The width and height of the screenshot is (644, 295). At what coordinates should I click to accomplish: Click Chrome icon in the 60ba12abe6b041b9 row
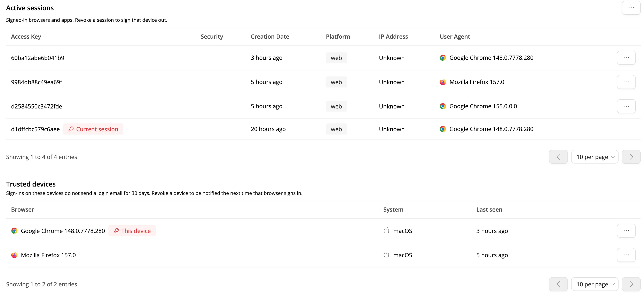(443, 58)
